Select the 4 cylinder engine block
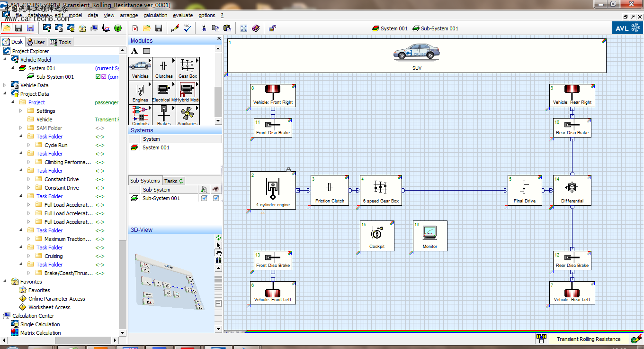This screenshot has height=349, width=644. pos(273,191)
